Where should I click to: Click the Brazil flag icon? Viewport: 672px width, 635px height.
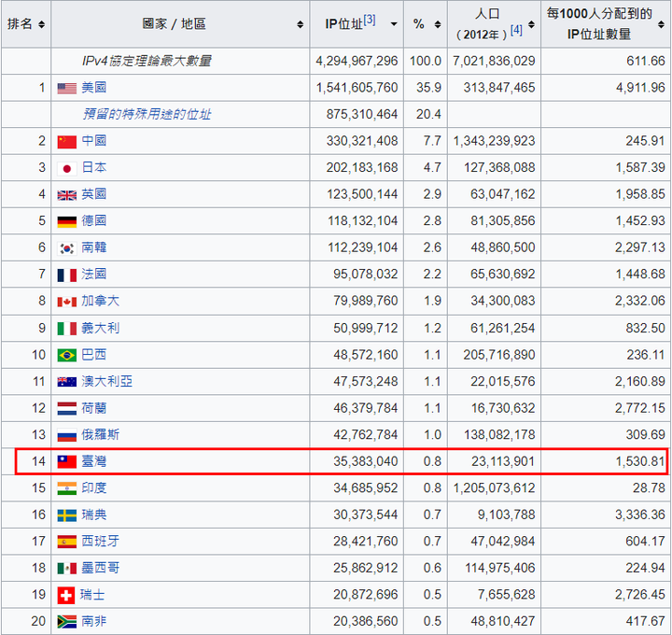pos(67,356)
